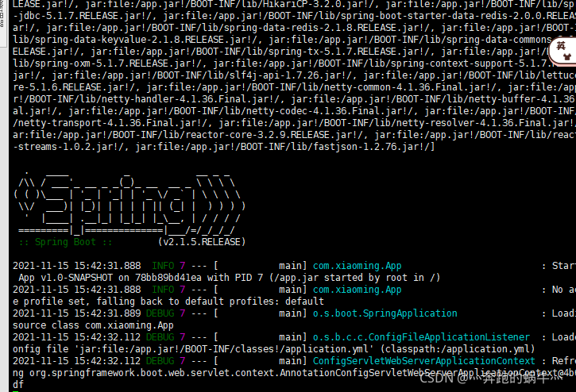The height and width of the screenshot is (392, 576).
Task: Click the ':: Spring Boot ::' green label
Action: (65, 242)
